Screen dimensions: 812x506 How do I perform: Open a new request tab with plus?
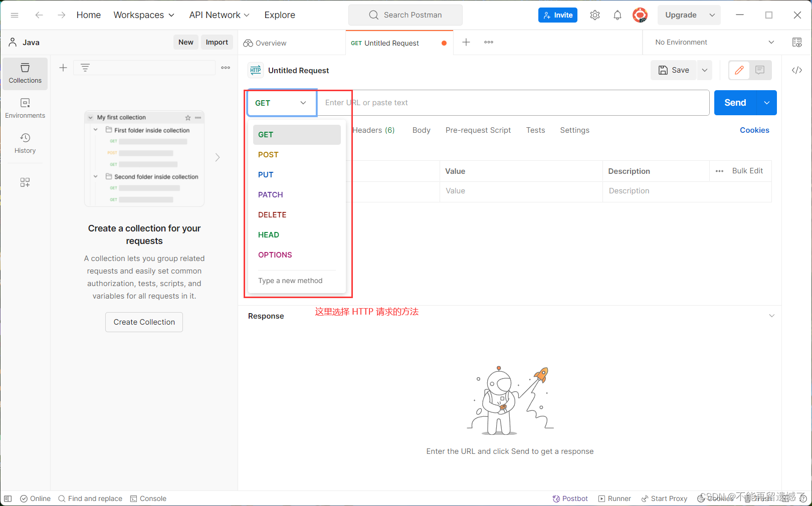coord(466,42)
